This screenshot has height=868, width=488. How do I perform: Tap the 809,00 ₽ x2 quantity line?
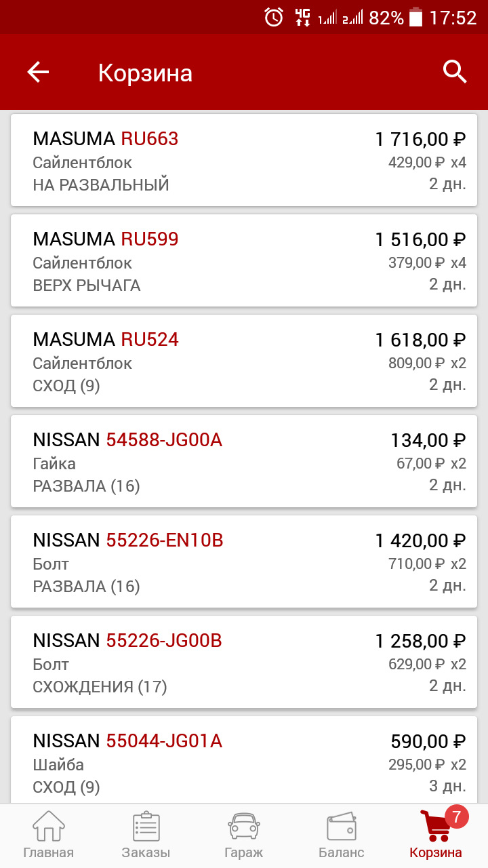coord(427,363)
